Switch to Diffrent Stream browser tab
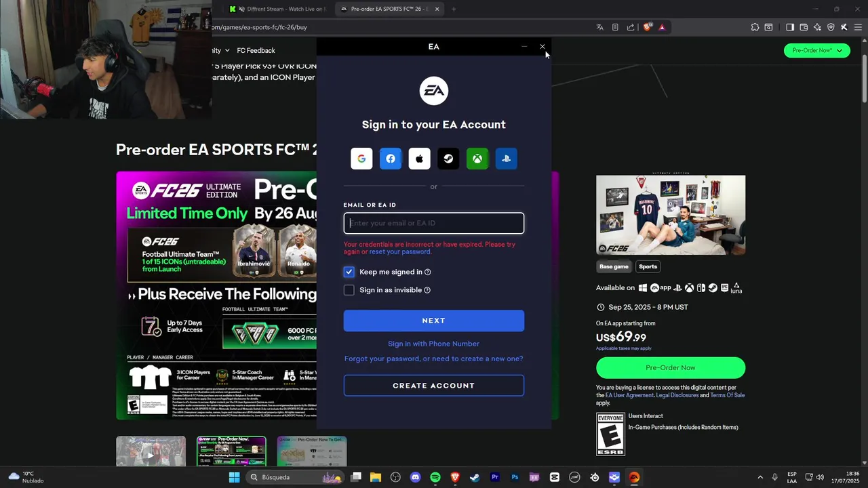The image size is (868, 488). [x=279, y=9]
